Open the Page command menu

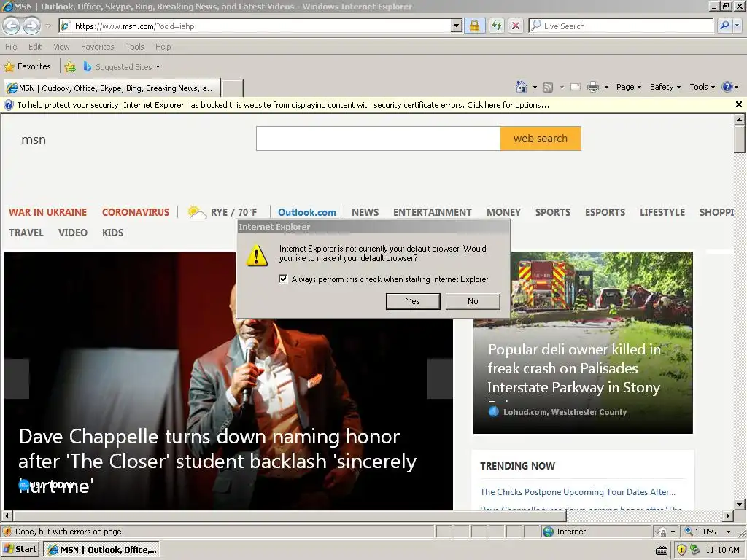(x=628, y=87)
